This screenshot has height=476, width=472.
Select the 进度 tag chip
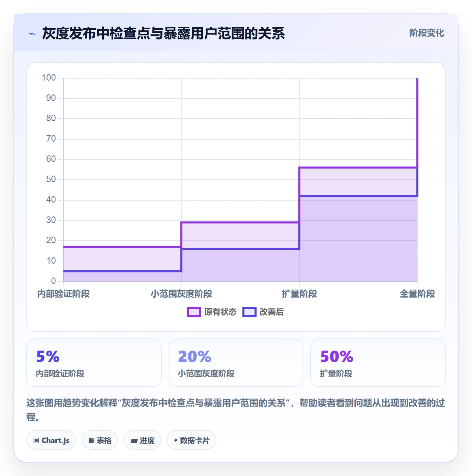[x=142, y=440]
